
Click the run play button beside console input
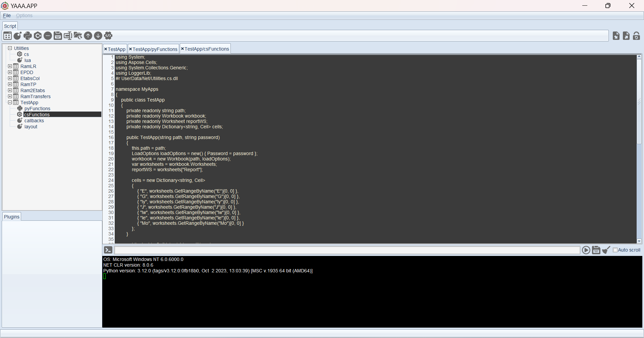pos(586,250)
